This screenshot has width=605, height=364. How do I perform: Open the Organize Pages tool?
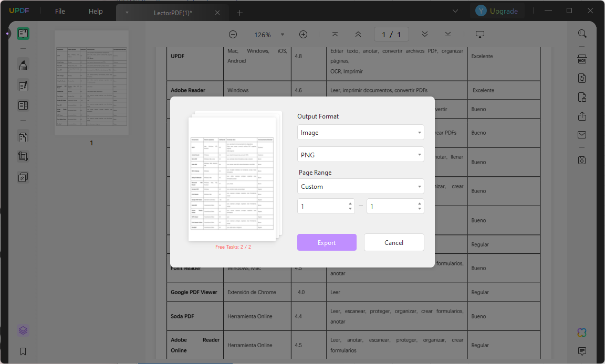(x=23, y=136)
